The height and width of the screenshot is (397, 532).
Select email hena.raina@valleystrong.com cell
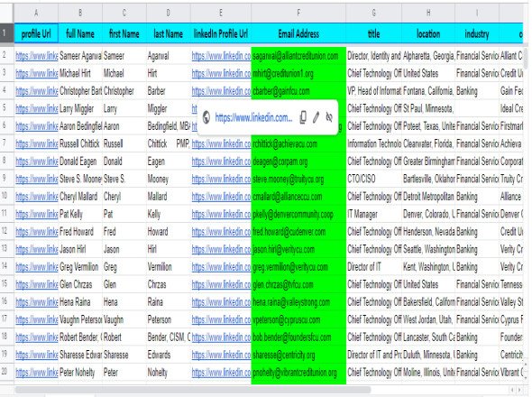click(298, 302)
